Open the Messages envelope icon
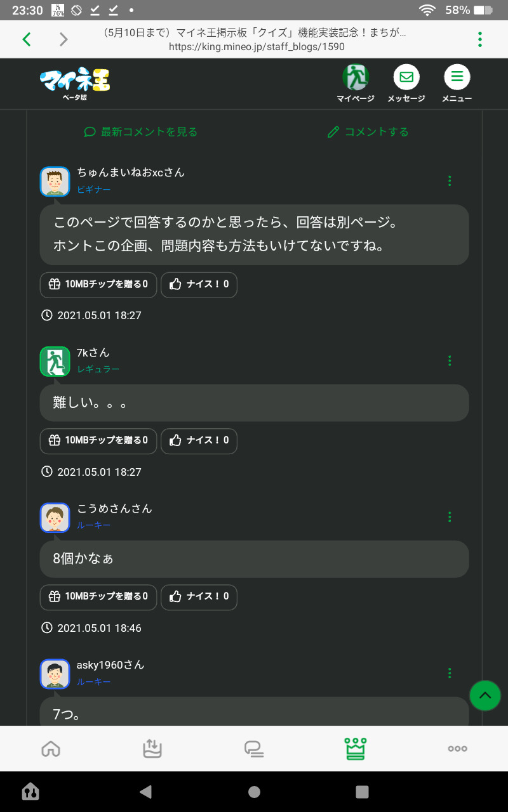Viewport: 508px width, 812px height. coord(406,78)
